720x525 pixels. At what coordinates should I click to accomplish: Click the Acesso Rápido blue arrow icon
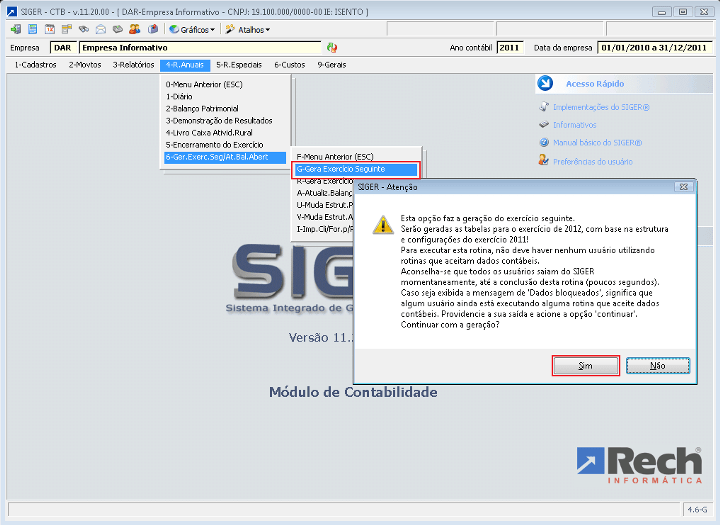point(545,84)
